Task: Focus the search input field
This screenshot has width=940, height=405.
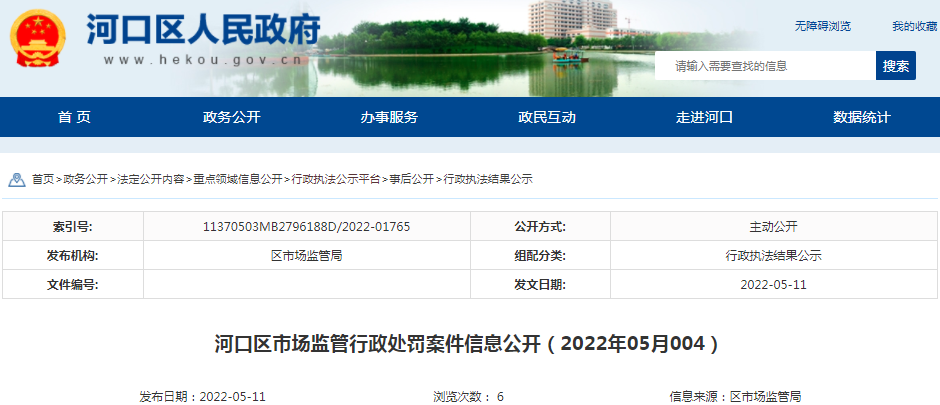Action: [x=765, y=66]
